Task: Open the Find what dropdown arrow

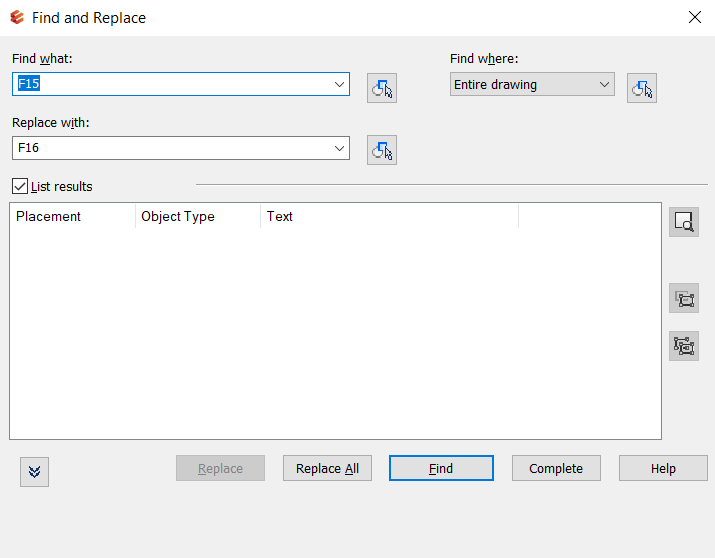Action: [x=339, y=85]
